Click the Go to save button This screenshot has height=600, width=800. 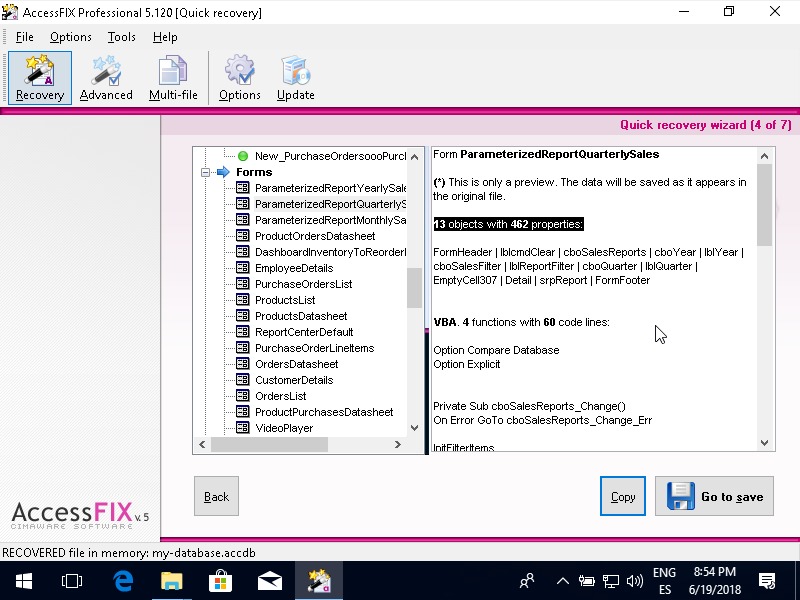pos(714,496)
